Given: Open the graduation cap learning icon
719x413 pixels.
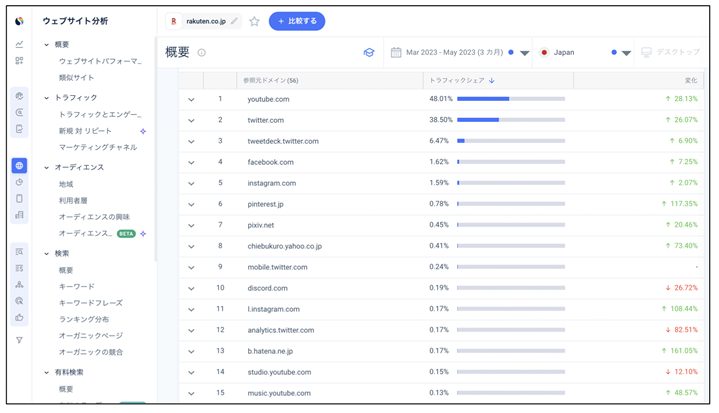Looking at the screenshot, I should tap(369, 53).
